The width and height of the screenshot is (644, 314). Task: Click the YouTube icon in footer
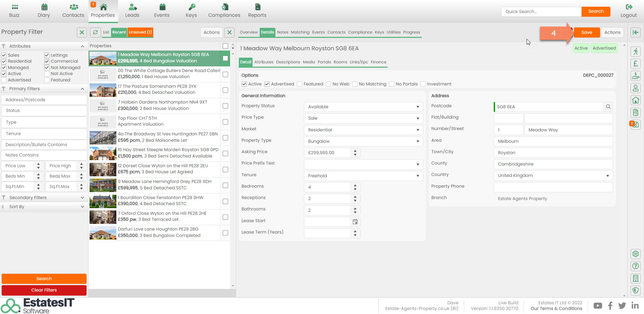point(597,306)
